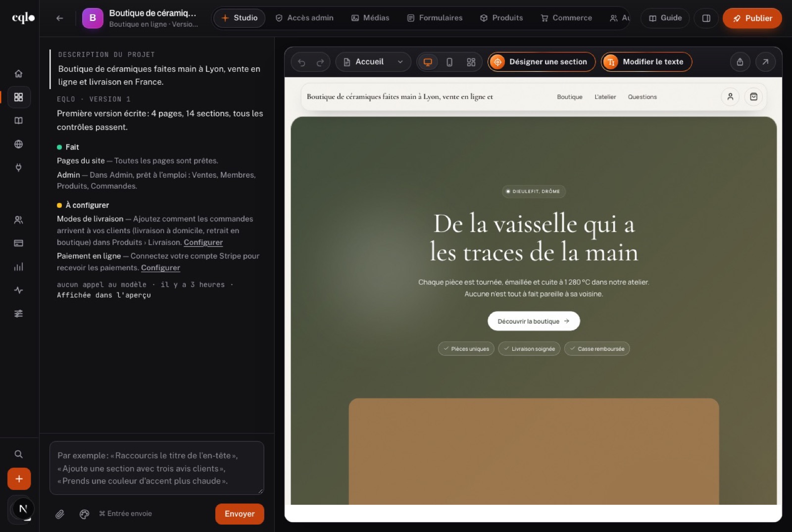
Task: Click the Publier button
Action: (x=752, y=18)
